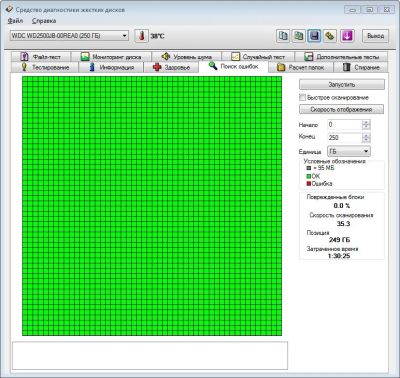Viewport: 400px width, 378px height.
Task: Switch to the Информация tab
Action: tap(111, 67)
